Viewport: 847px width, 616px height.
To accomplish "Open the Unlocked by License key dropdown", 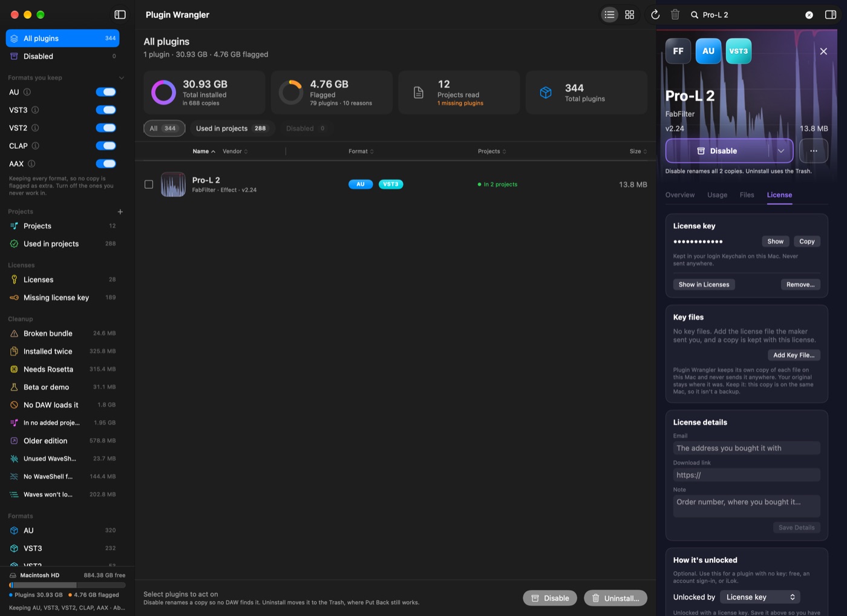I will [760, 597].
